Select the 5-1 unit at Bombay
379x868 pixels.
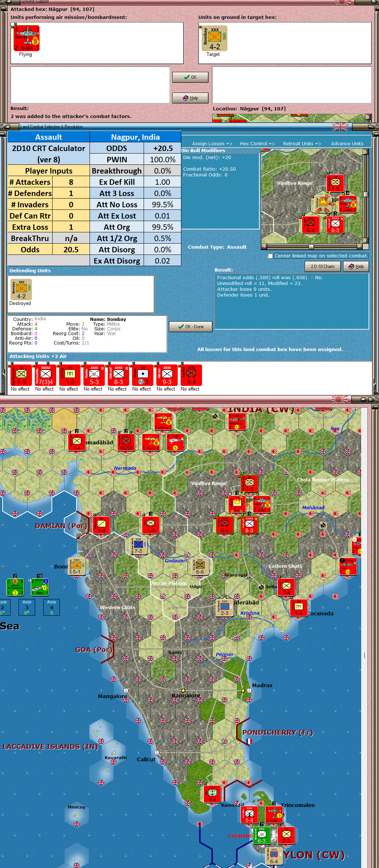pos(77,566)
